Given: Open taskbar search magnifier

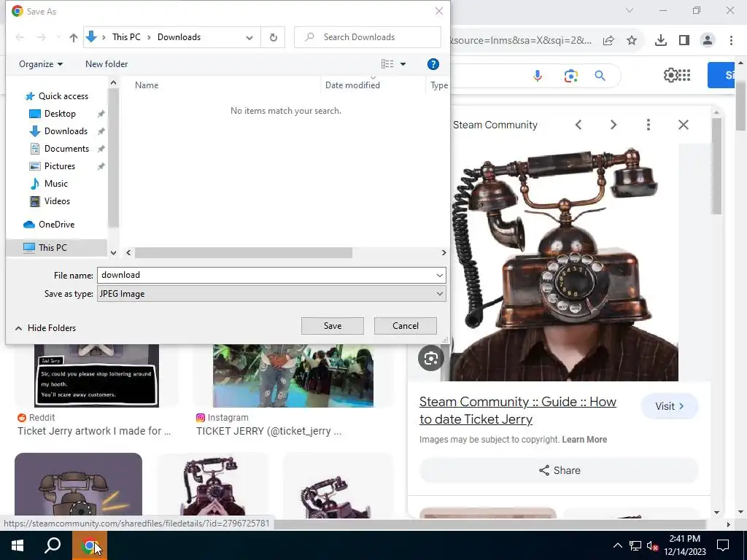Looking at the screenshot, I should pos(53,545).
